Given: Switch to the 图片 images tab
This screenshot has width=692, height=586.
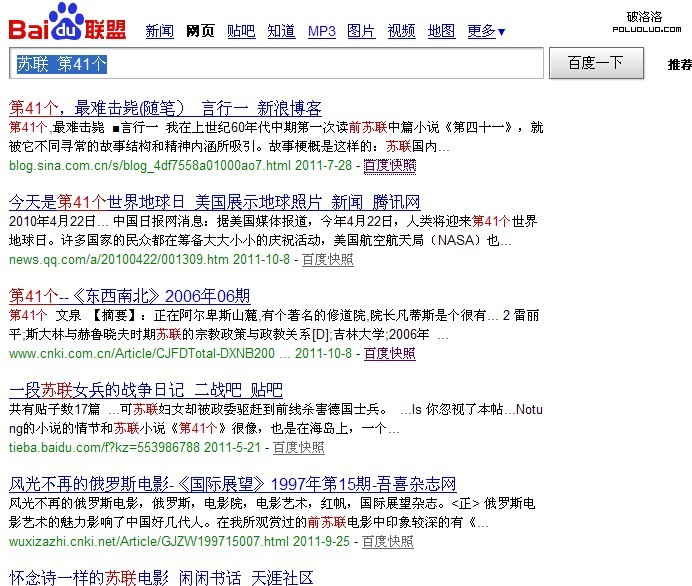Looking at the screenshot, I should (x=361, y=31).
